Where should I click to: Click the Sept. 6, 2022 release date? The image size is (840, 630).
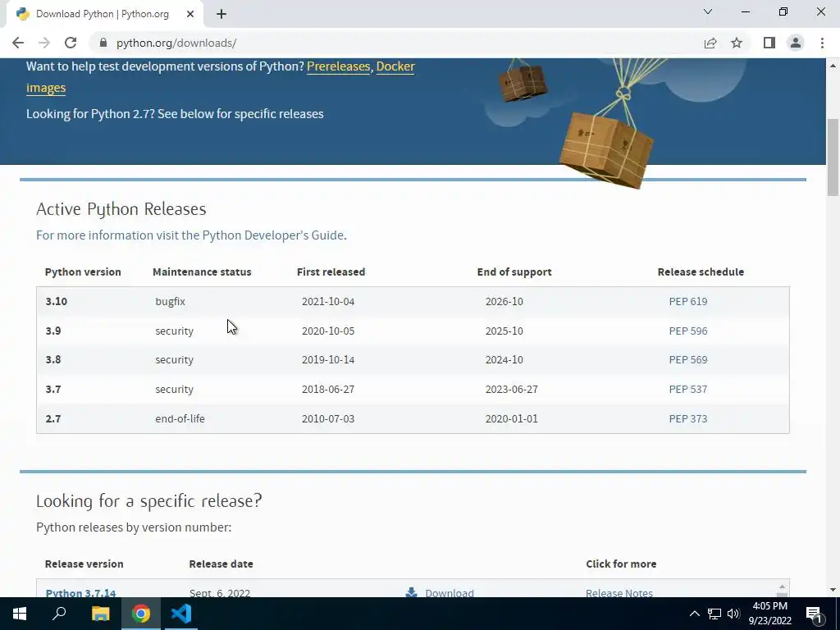(220, 592)
